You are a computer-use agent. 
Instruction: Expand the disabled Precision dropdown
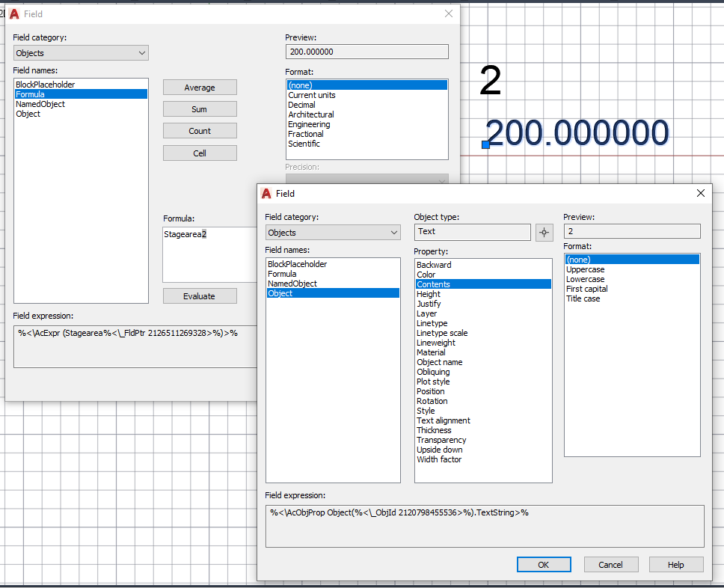click(x=367, y=179)
